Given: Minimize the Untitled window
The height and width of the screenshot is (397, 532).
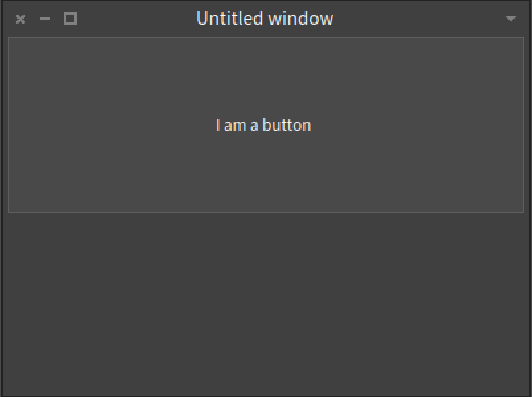Looking at the screenshot, I should 45,19.
